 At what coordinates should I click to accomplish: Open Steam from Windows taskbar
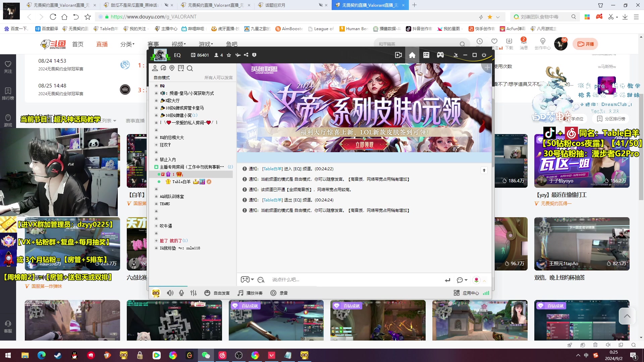pos(58,355)
